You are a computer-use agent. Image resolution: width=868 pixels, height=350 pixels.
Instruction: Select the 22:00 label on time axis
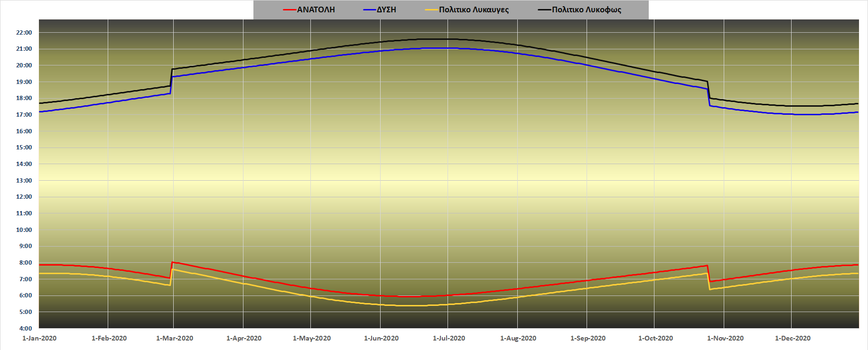pos(24,33)
